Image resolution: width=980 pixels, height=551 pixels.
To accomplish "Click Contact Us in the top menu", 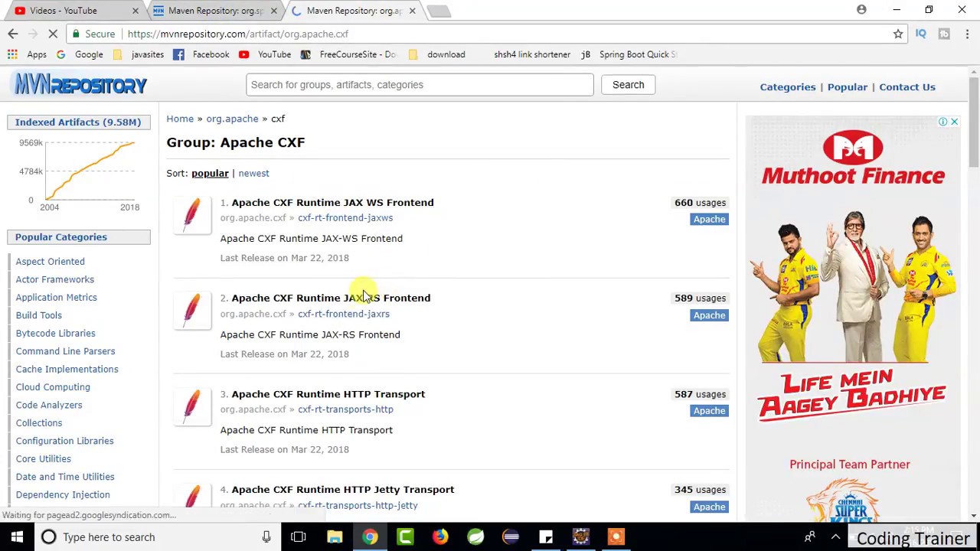I will click(907, 86).
